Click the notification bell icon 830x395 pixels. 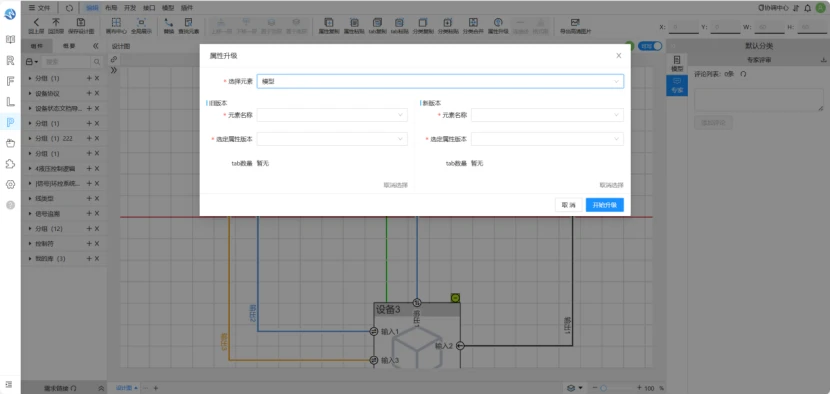point(807,8)
